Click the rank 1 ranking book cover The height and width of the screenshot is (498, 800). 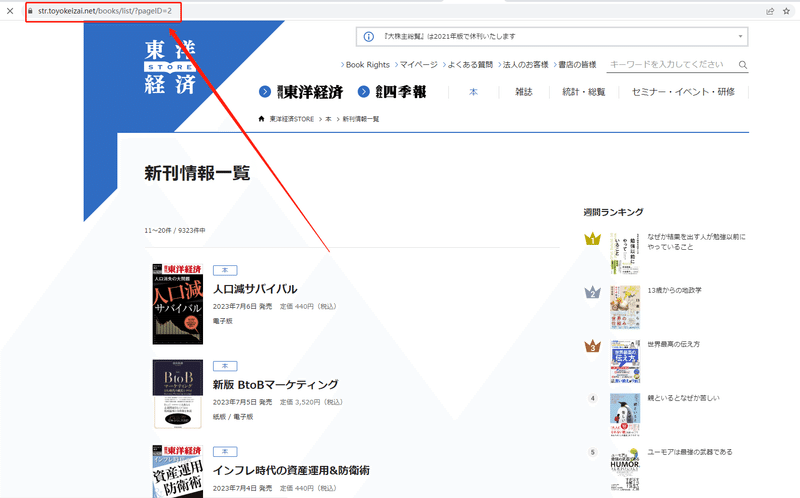click(x=624, y=254)
